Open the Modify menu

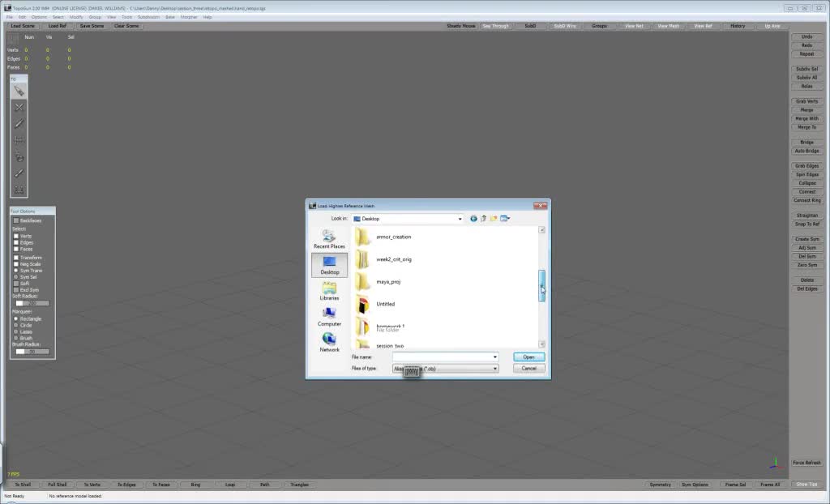click(76, 17)
